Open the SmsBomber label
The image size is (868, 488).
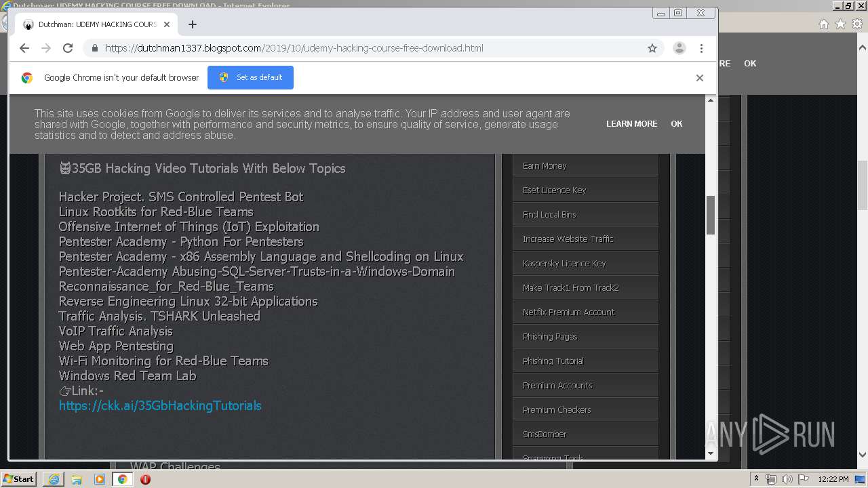(545, 434)
